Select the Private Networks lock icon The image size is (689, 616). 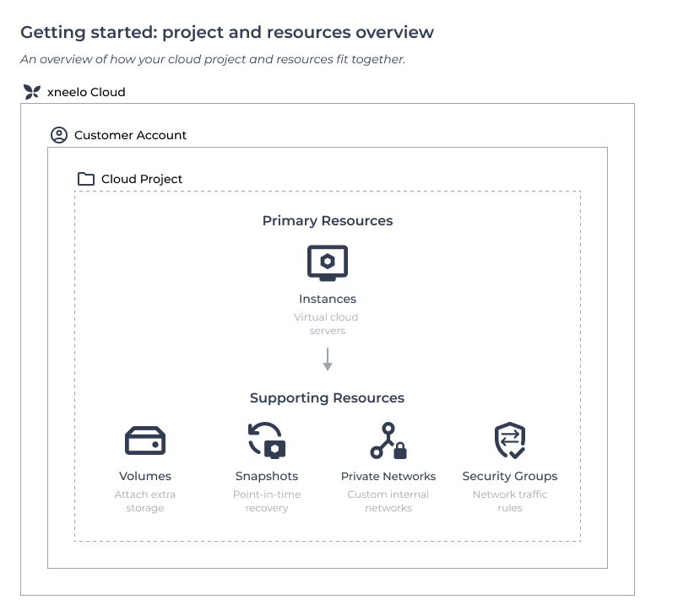click(388, 440)
